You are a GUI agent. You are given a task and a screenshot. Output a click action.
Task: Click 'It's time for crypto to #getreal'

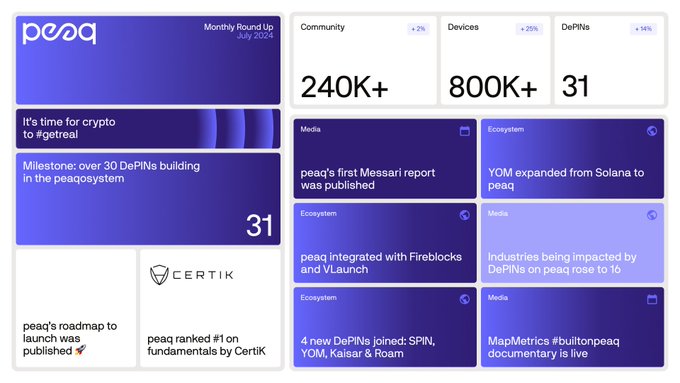tap(69, 128)
